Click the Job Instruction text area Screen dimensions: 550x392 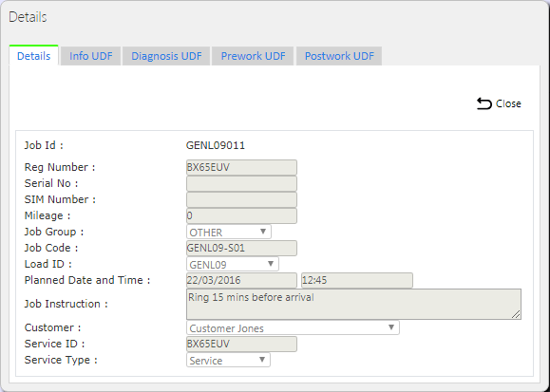pyautogui.click(x=354, y=304)
